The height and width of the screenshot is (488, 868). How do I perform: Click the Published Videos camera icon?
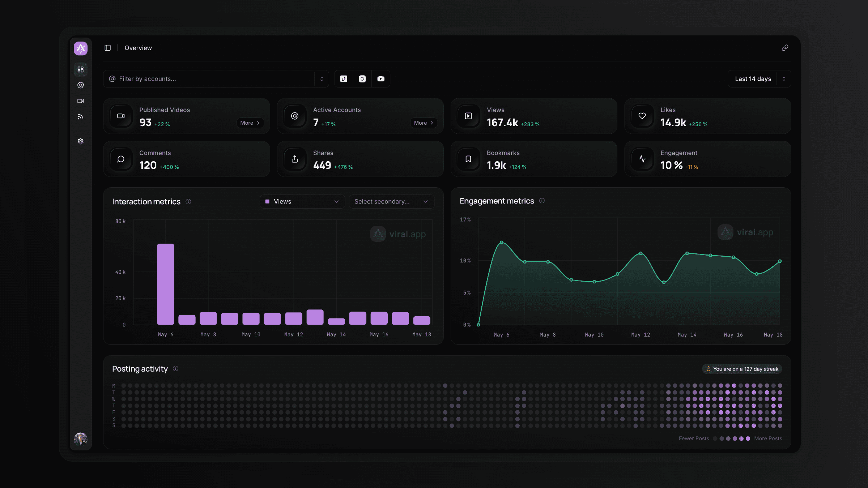(x=121, y=116)
